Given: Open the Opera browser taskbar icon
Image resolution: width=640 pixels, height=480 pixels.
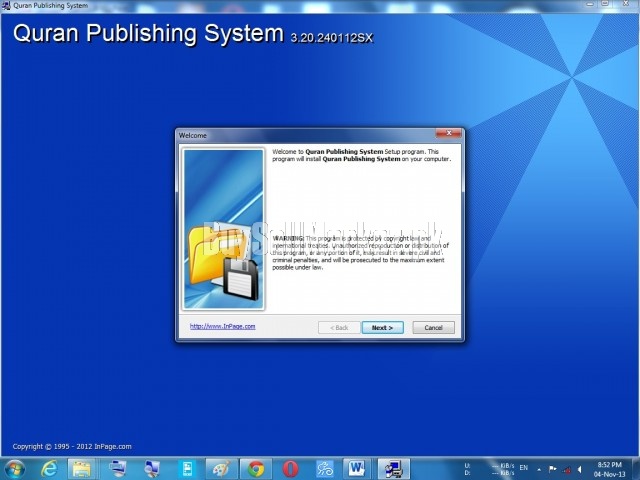Looking at the screenshot, I should pos(290,468).
